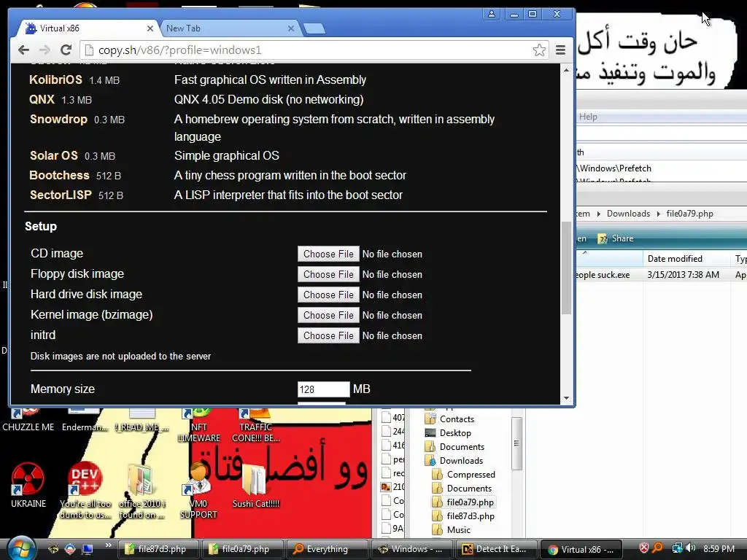This screenshot has height=560, width=747.
Task: Choose a file for Kernel image (bzimage)
Action: click(328, 315)
